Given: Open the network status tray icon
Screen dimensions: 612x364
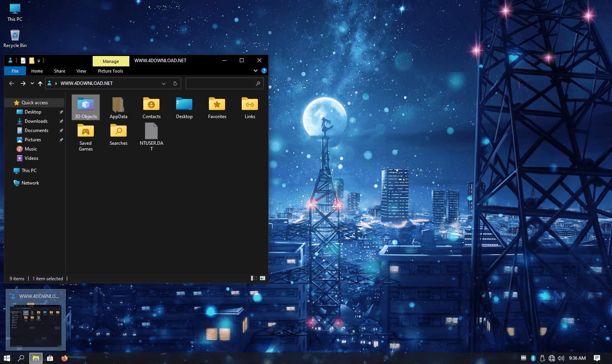Looking at the screenshot, I should pos(552,358).
